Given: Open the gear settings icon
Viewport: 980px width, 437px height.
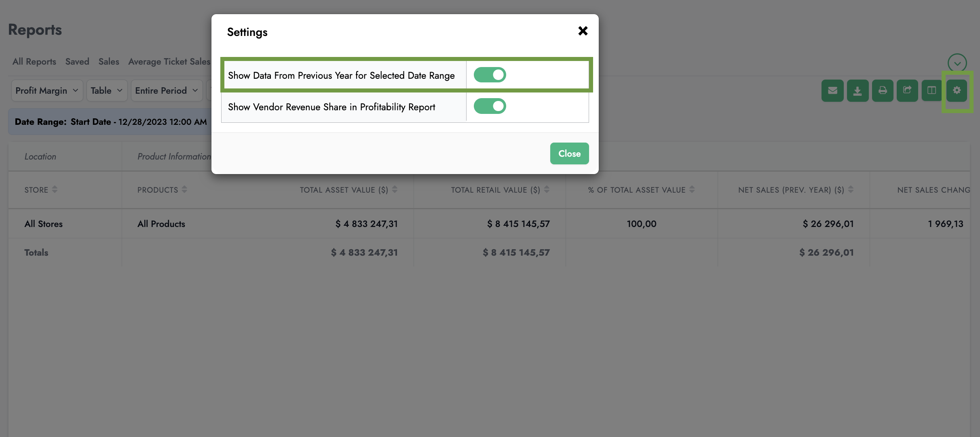Looking at the screenshot, I should click(x=957, y=90).
